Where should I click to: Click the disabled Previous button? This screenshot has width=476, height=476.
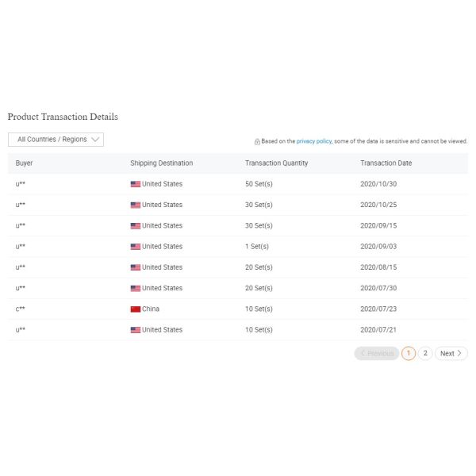click(377, 353)
